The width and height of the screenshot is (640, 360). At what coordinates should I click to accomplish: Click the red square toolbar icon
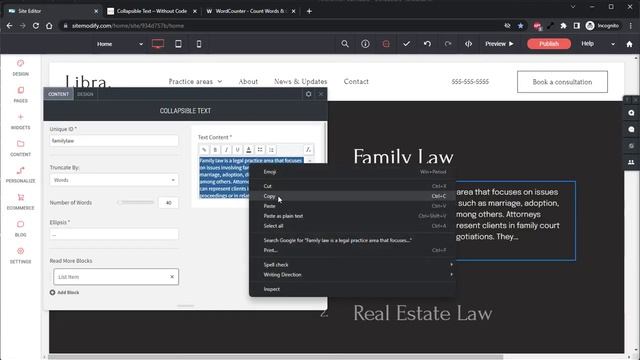386,44
